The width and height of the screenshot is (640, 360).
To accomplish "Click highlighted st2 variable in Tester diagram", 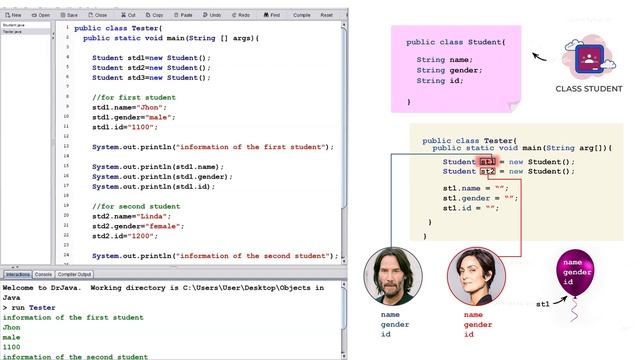I will tap(487, 171).
